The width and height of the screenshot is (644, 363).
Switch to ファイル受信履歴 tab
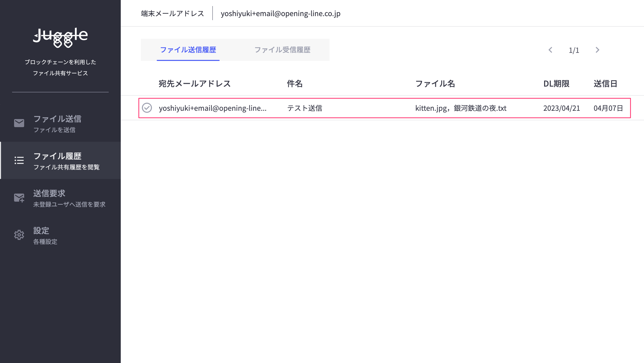tap(282, 50)
